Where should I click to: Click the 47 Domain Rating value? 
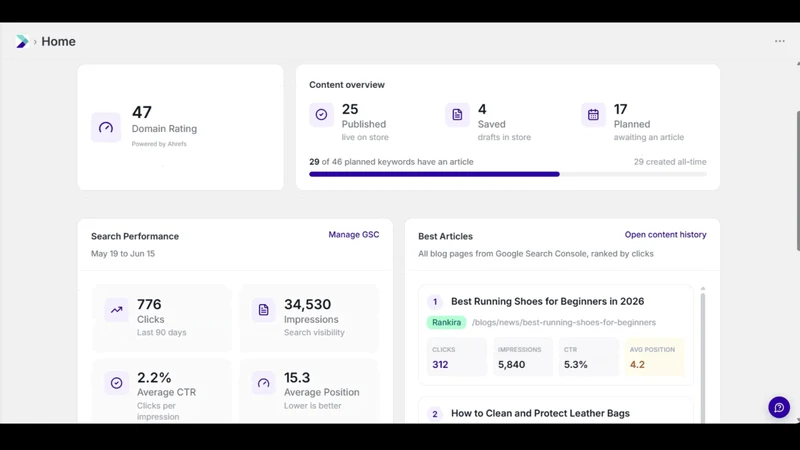tap(141, 112)
